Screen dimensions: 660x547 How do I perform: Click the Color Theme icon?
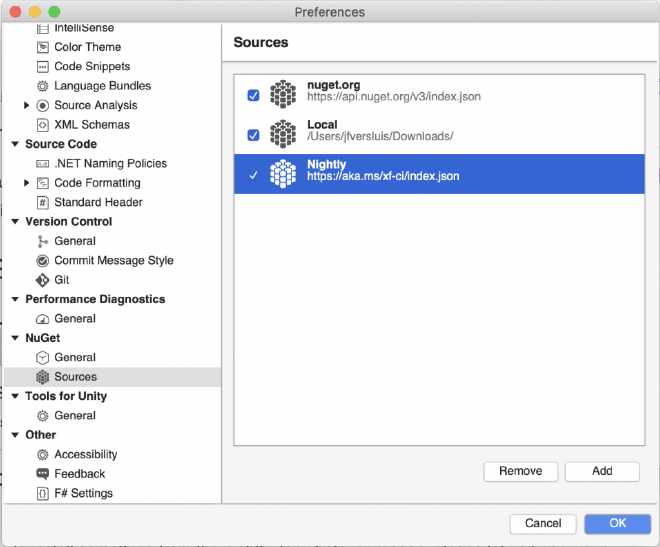point(43,47)
